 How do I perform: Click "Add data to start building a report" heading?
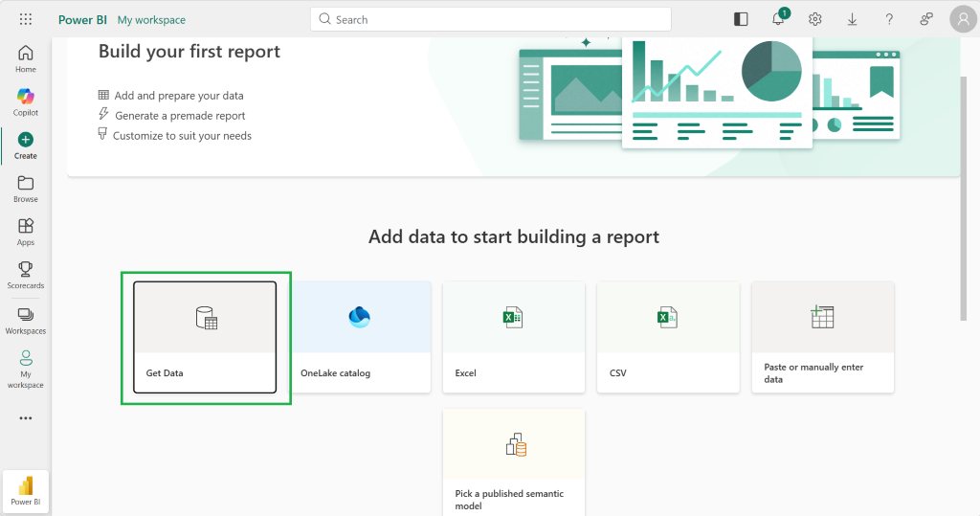(514, 237)
